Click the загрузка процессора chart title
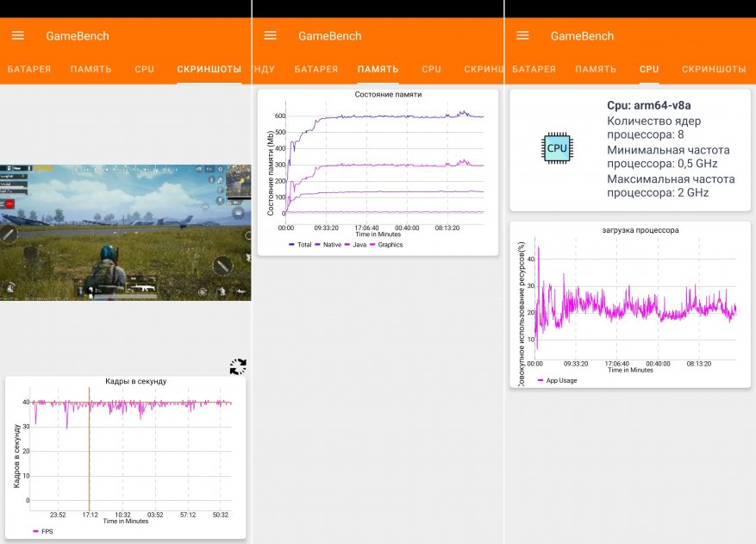 point(640,230)
